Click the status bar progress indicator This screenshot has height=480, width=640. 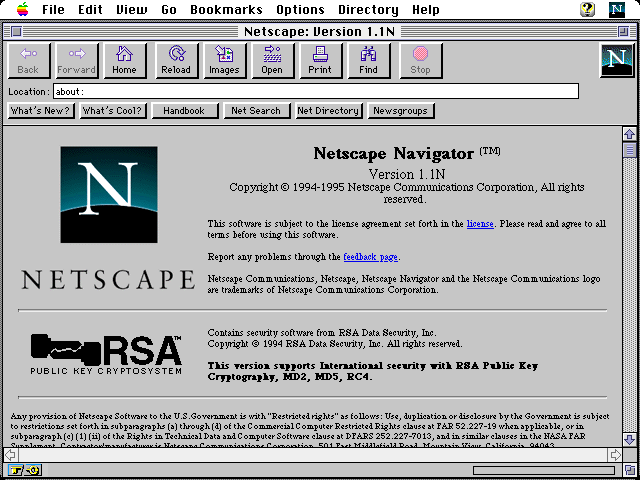coord(544,471)
